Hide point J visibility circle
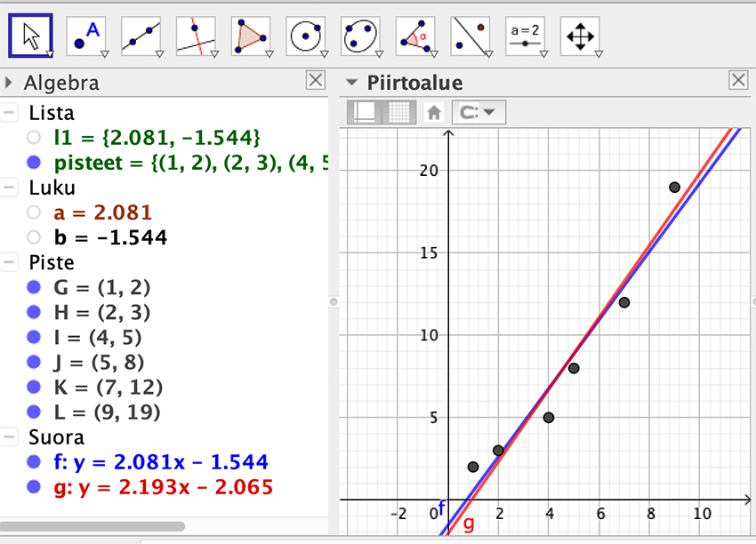 34,362
